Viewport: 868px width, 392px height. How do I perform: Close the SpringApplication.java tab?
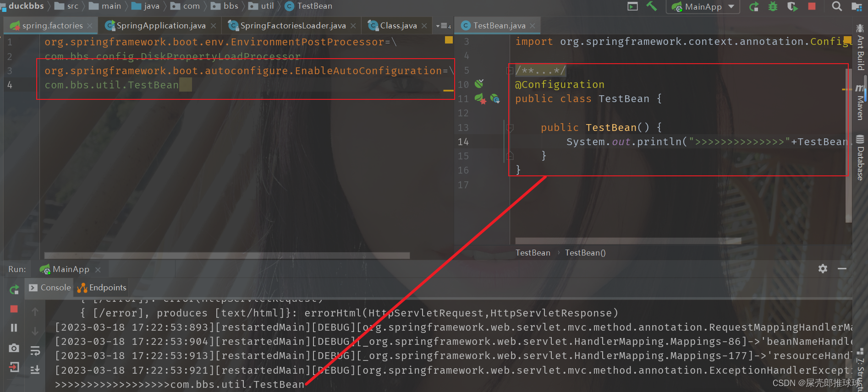click(214, 26)
